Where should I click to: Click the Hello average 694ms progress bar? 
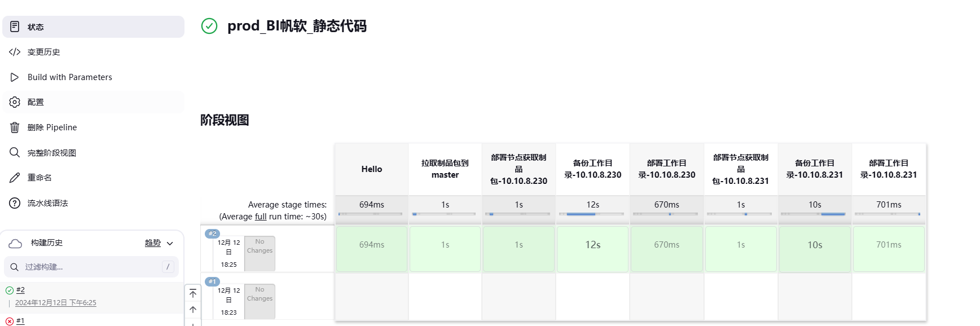[370, 214]
